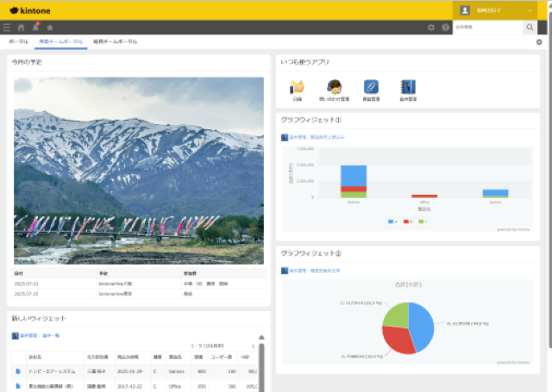552x392 pixels.
Task: Launch the 日報 app icon
Action: (297, 90)
